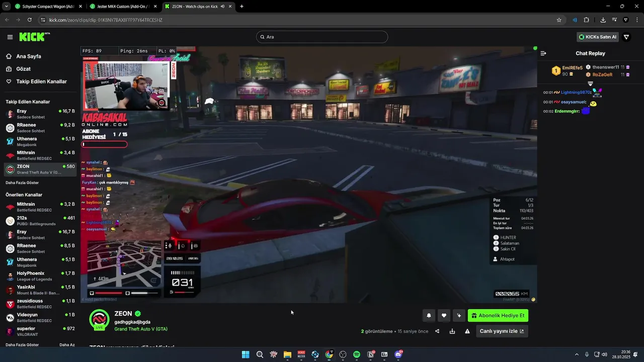The height and width of the screenshot is (362, 644).
Task: Open the browser extensions puzzle icon
Action: point(586,20)
